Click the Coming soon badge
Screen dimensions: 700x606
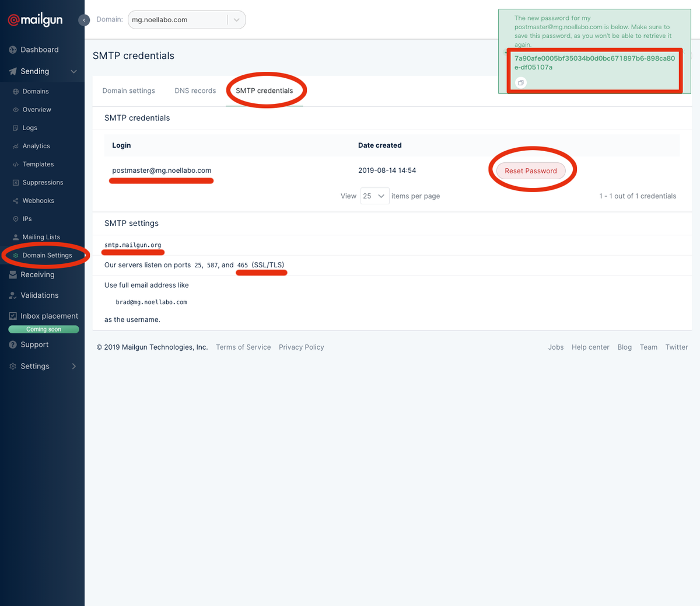pos(44,329)
